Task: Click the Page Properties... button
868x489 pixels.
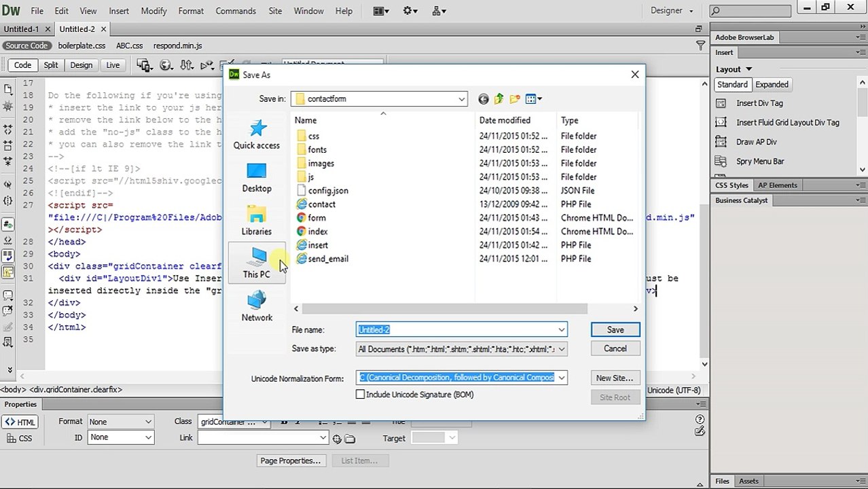Action: [290, 461]
